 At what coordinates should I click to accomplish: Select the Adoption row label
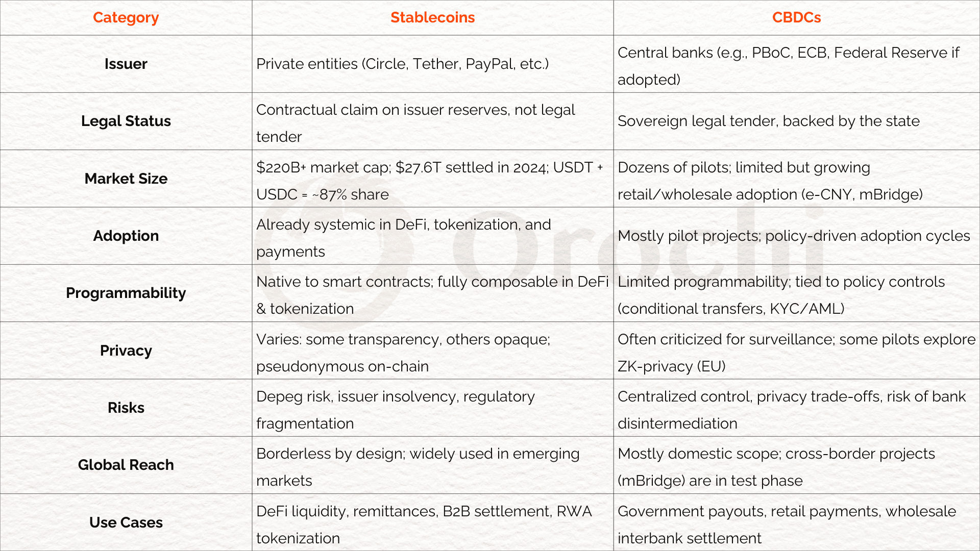(126, 236)
